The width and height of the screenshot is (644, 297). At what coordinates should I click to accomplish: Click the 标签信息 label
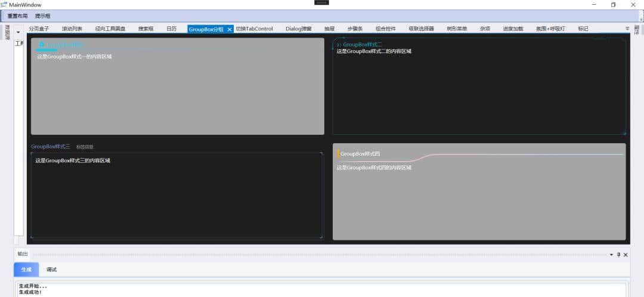(x=85, y=147)
